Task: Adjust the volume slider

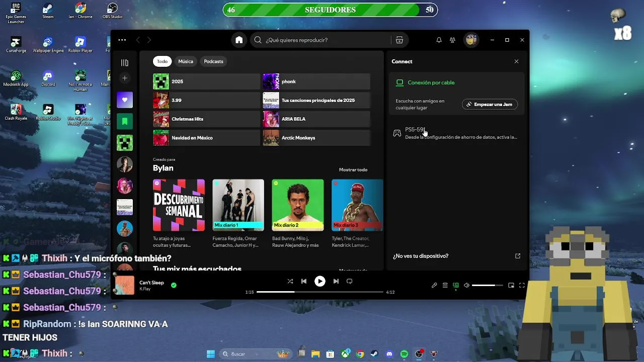Action: pos(487,285)
